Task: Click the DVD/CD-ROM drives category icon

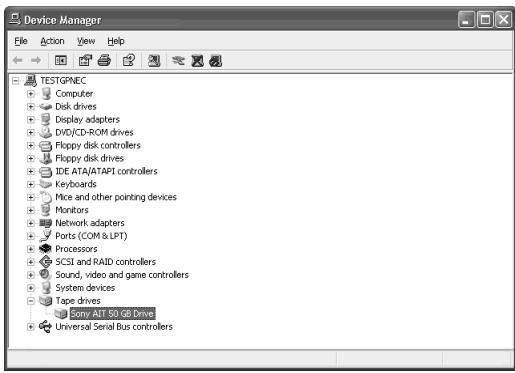Action: point(45,132)
